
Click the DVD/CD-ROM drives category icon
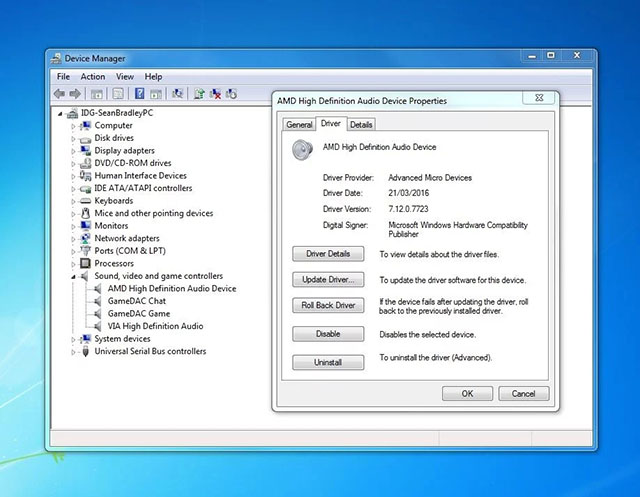coord(85,163)
